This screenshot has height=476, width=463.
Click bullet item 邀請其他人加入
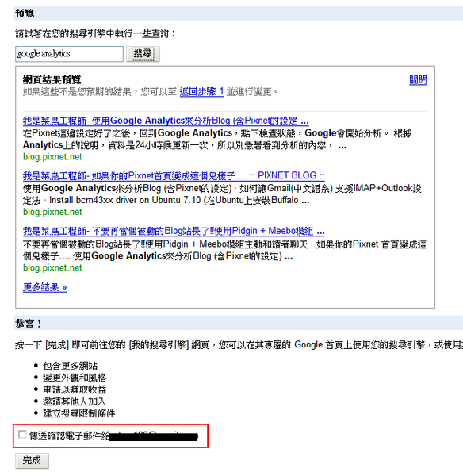point(75,401)
